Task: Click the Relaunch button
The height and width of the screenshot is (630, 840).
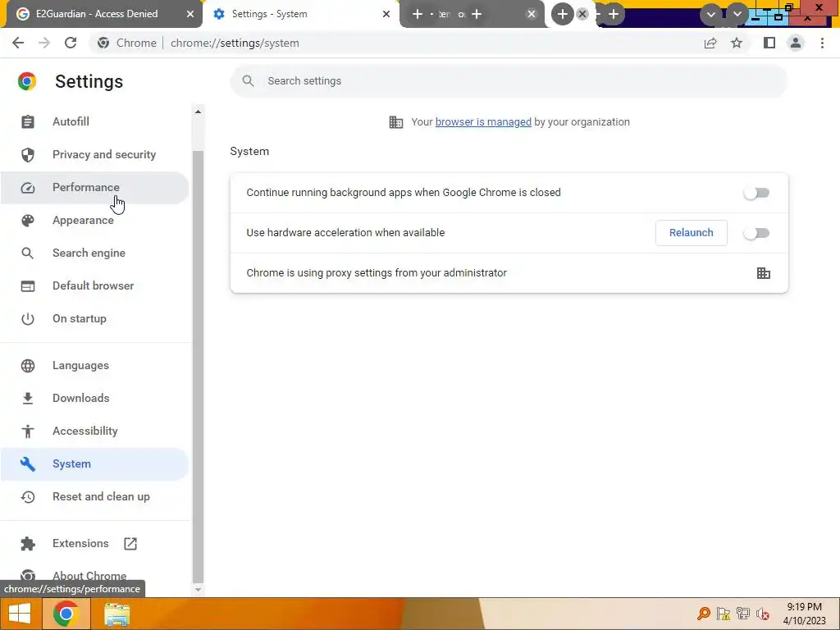Action: (x=691, y=233)
